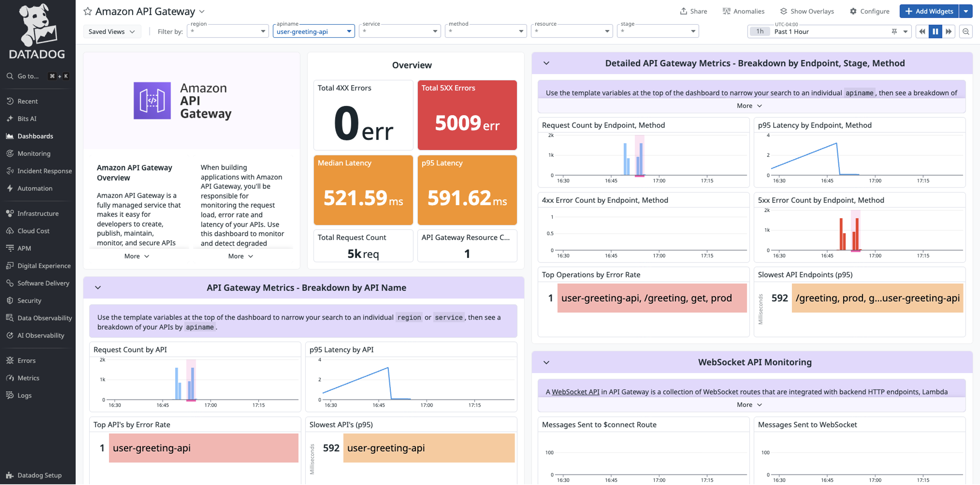Click the Median Latency orange tile
Image resolution: width=980 pixels, height=485 pixels.
[363, 190]
